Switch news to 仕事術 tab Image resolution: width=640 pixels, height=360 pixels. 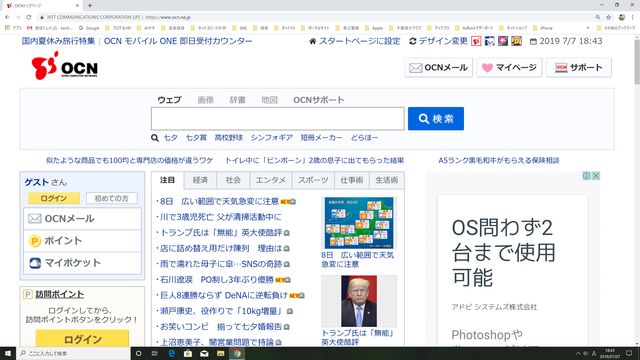pyautogui.click(x=351, y=180)
